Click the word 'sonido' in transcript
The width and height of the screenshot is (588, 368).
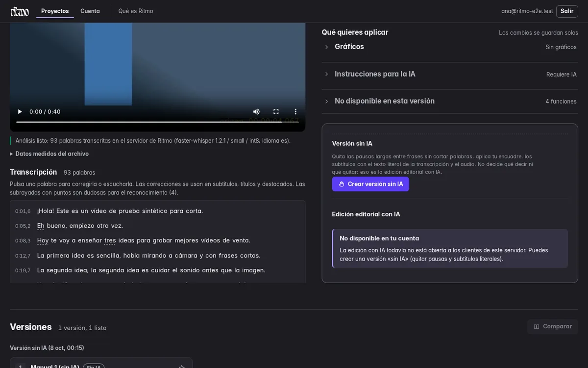(190, 270)
